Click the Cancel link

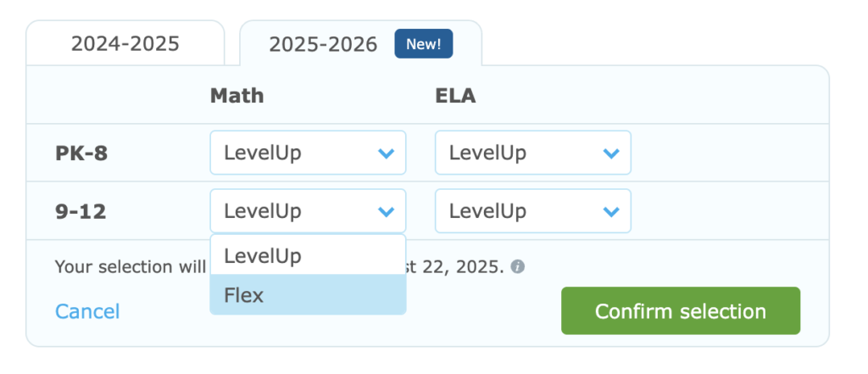click(x=87, y=311)
